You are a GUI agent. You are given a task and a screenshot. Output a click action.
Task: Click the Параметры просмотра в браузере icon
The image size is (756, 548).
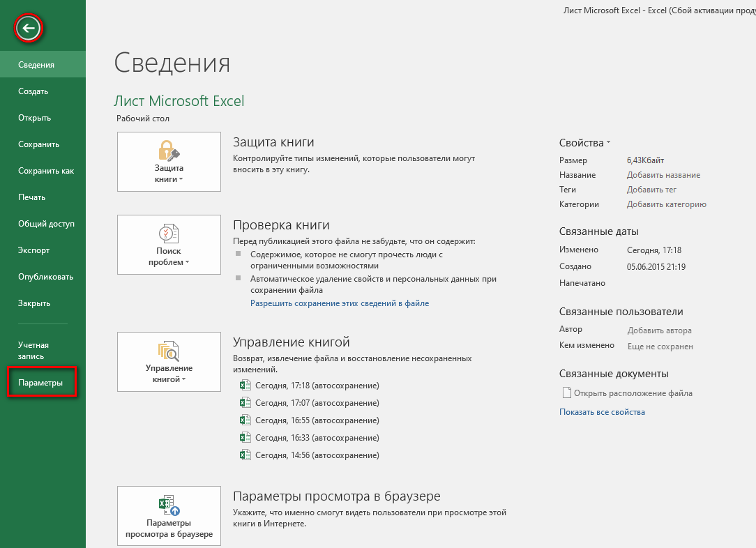(x=169, y=505)
